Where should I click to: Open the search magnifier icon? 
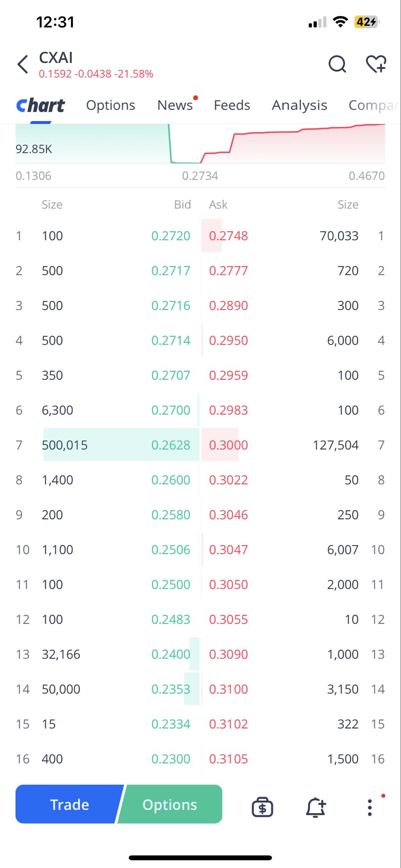(x=337, y=64)
